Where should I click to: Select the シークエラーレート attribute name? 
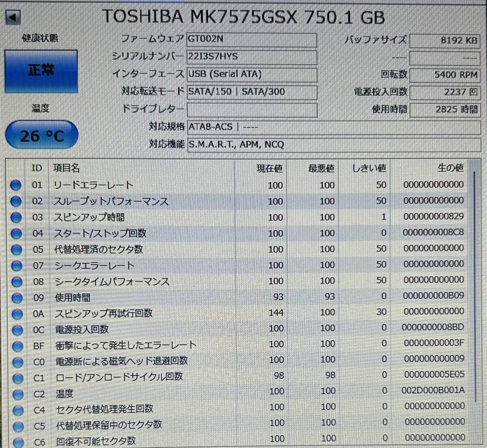[95, 266]
